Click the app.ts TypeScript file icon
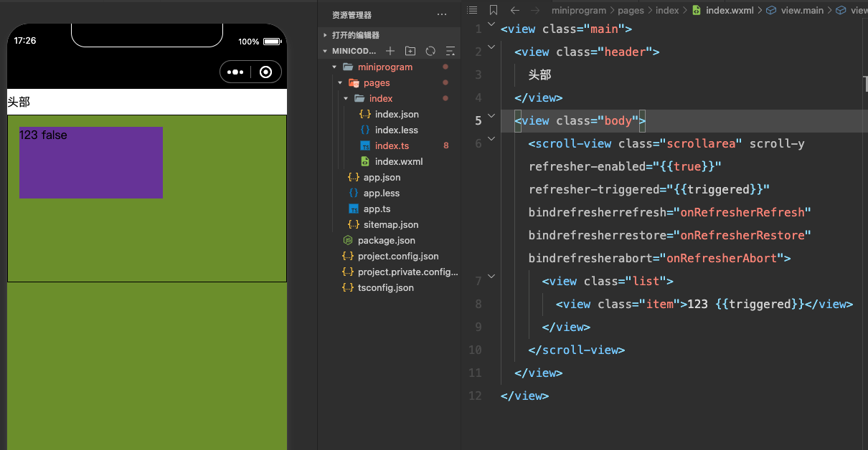Viewport: 868px width, 450px height. click(353, 209)
